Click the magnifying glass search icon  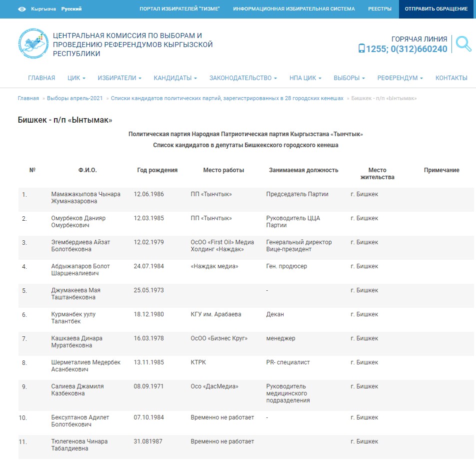pyautogui.click(x=463, y=44)
